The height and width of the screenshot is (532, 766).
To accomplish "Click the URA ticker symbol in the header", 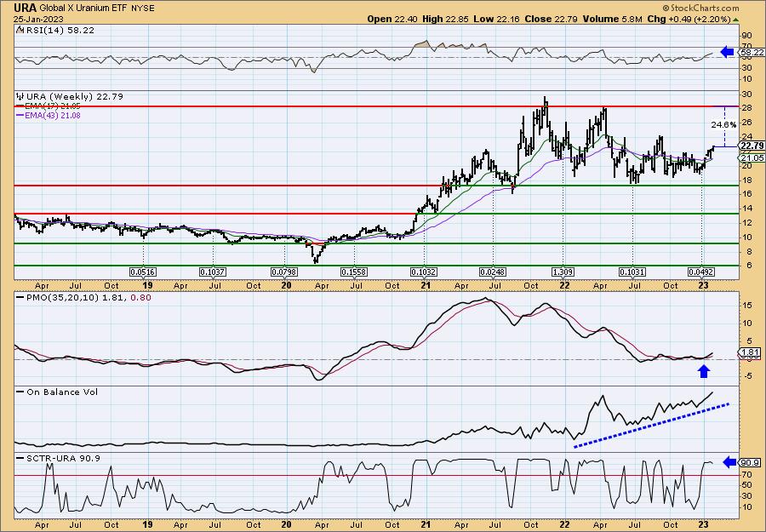I will [x=25, y=8].
